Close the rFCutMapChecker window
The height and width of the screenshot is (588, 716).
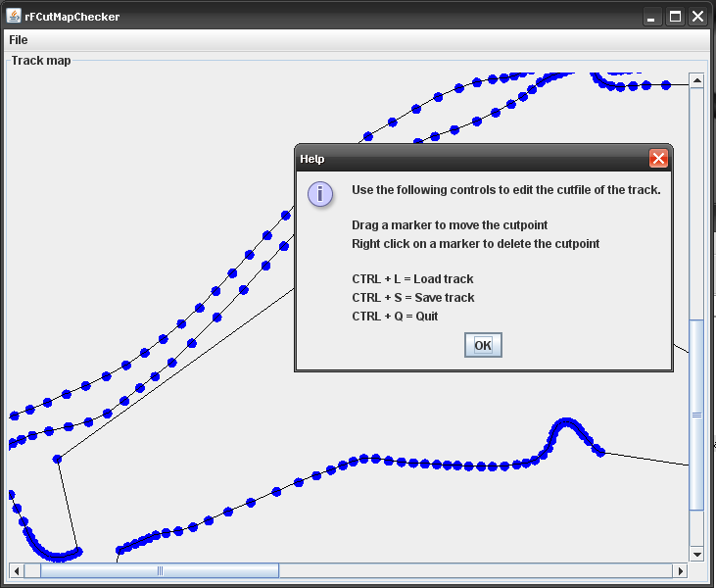(698, 17)
